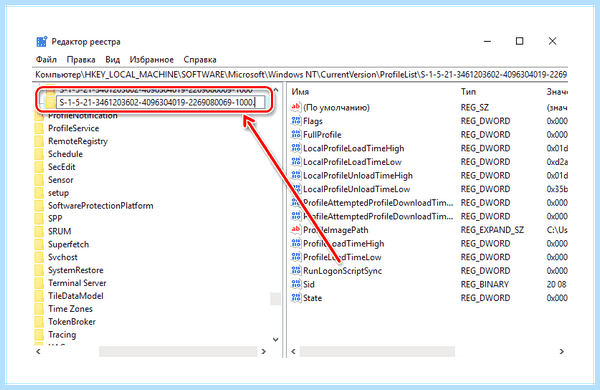Viewport: 600px width, 390px height.
Task: Select the ProfileService key folder icon
Action: (39, 128)
